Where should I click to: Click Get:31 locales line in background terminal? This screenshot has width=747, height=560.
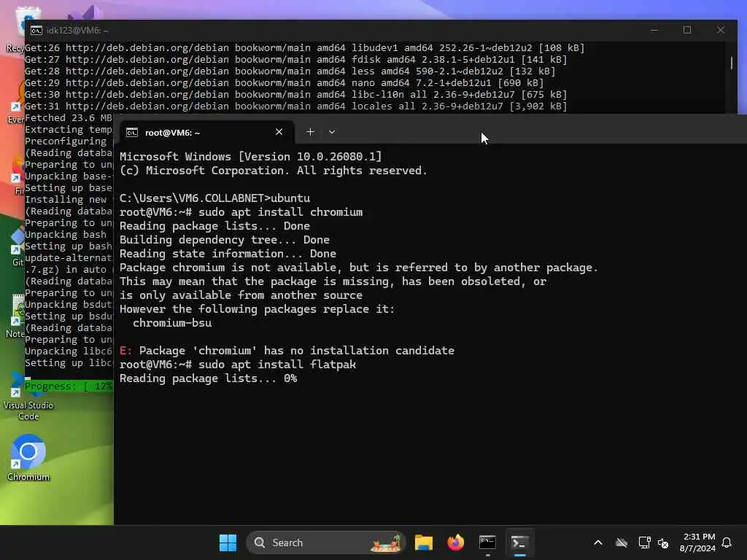click(296, 106)
